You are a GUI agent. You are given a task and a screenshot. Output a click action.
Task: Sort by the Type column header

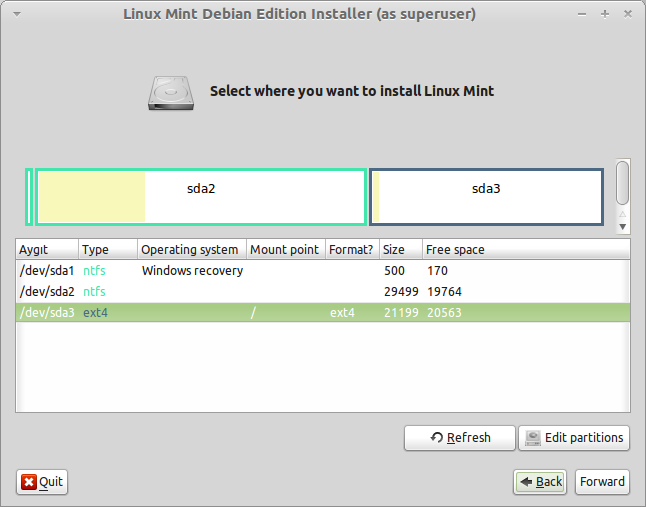click(107, 250)
